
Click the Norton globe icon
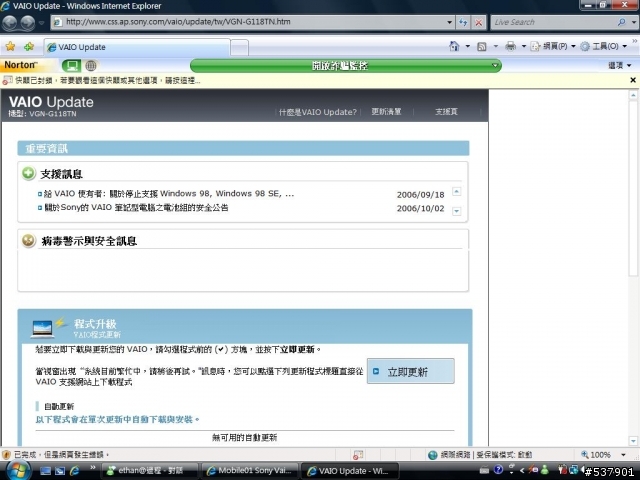click(91, 65)
